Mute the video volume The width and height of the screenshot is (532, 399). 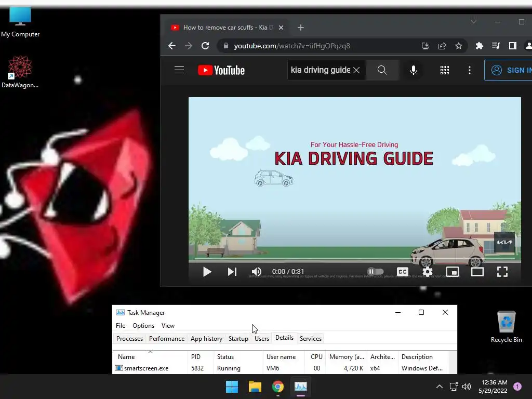[x=257, y=272]
